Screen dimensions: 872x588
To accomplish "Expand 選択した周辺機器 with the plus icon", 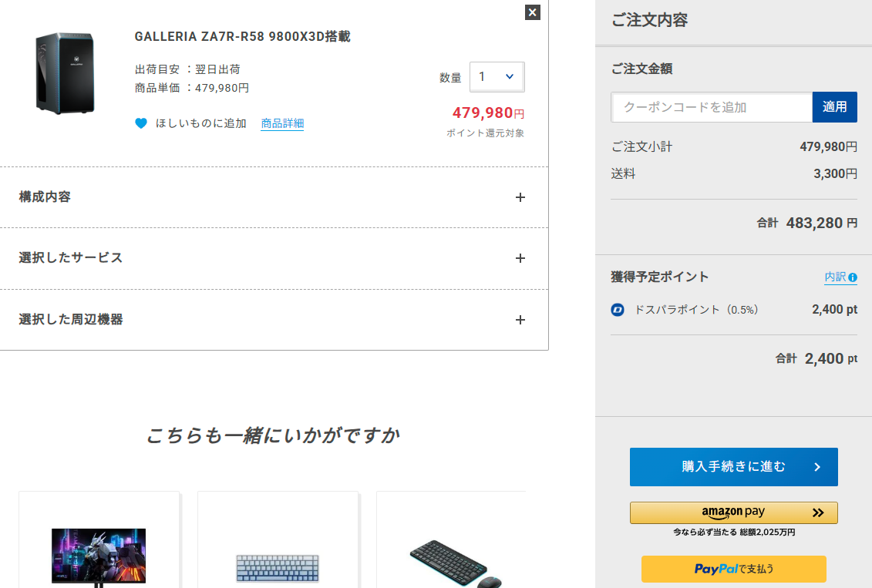I will 520,320.
